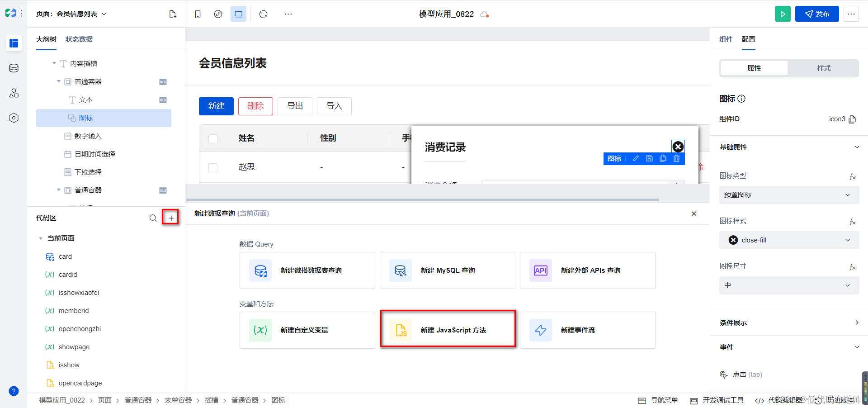The height and width of the screenshot is (408, 868).
Task: Close the 新建数据查询 panel
Action: tap(694, 213)
